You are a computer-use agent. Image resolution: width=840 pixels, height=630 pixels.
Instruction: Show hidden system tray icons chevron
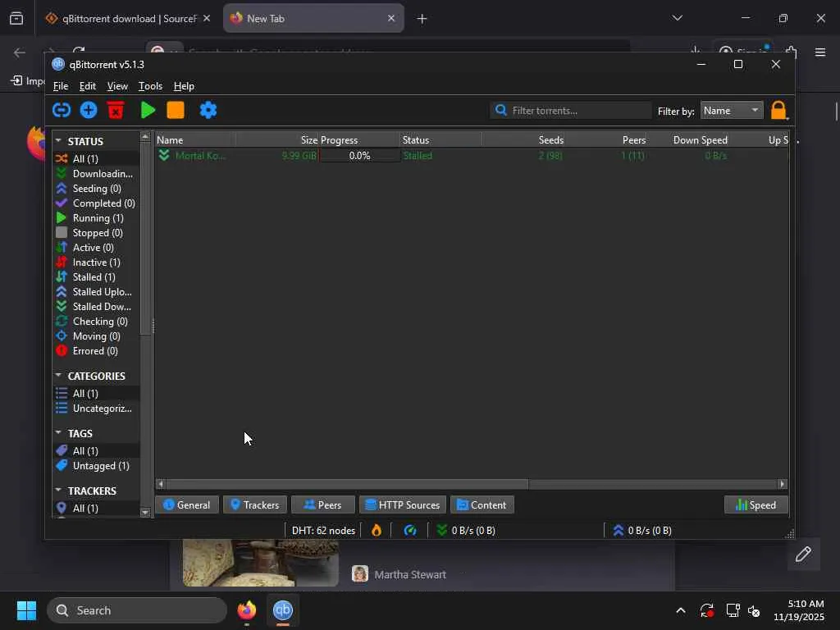tap(680, 610)
